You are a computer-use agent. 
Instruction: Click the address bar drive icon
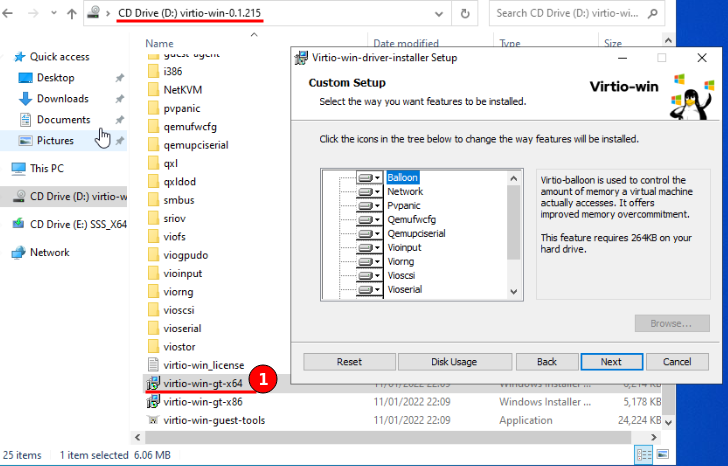93,13
